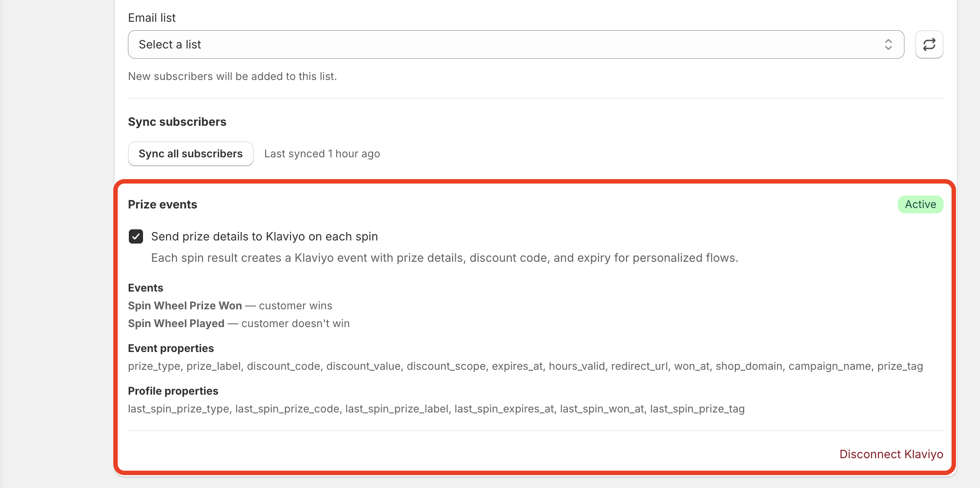Click the prize_type event properties list text

pos(526,366)
